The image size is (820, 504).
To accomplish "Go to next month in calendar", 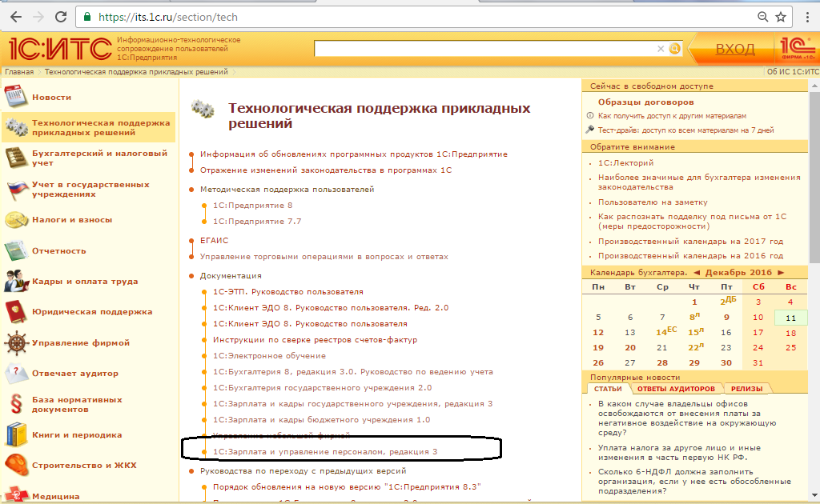I will click(781, 273).
